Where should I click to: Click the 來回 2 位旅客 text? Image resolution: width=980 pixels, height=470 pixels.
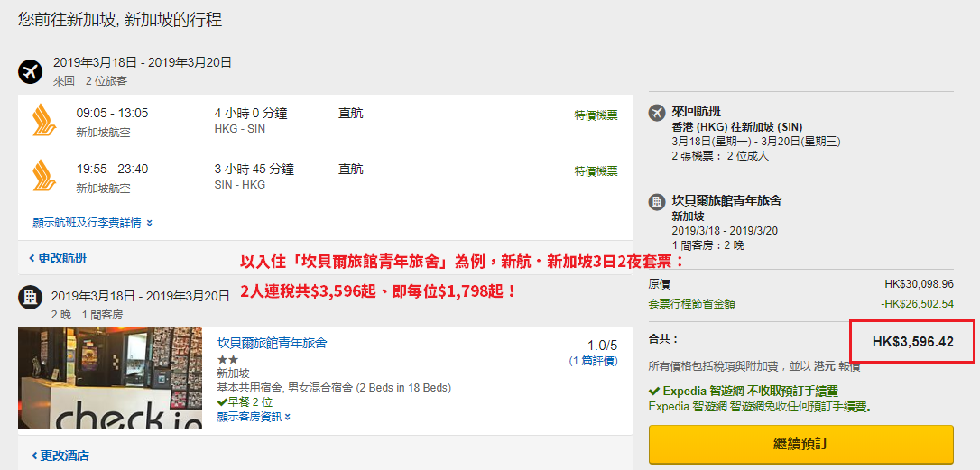pyautogui.click(x=90, y=80)
